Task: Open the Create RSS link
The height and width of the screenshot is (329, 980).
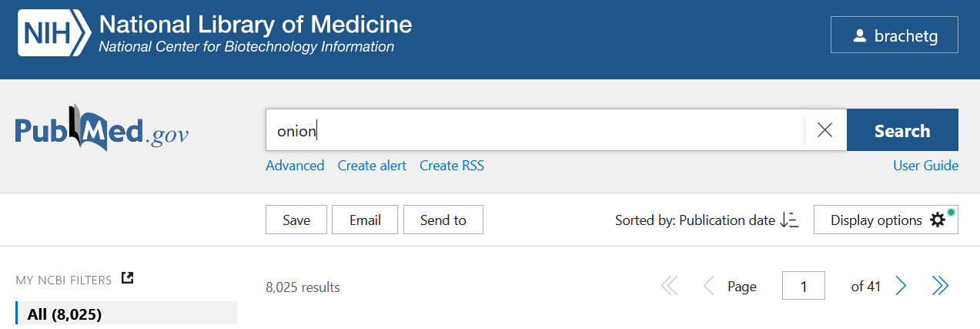Action: (452, 166)
